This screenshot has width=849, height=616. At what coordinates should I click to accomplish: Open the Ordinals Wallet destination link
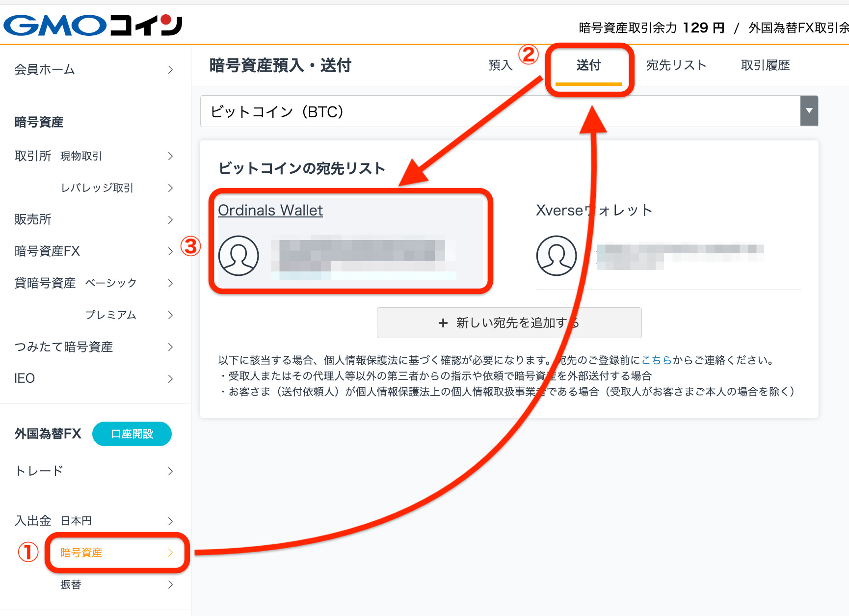pos(270,211)
